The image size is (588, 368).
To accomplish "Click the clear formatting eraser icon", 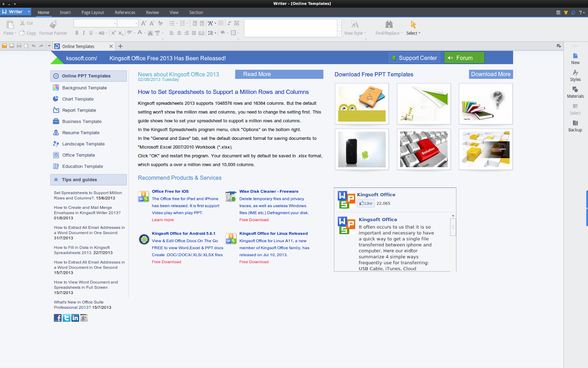I will (160, 23).
